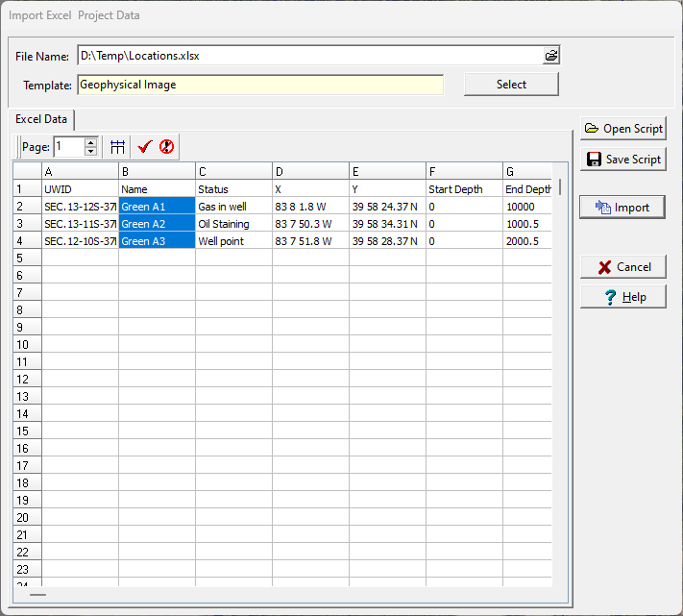Select the column B header
The width and height of the screenshot is (683, 616).
pos(157,171)
